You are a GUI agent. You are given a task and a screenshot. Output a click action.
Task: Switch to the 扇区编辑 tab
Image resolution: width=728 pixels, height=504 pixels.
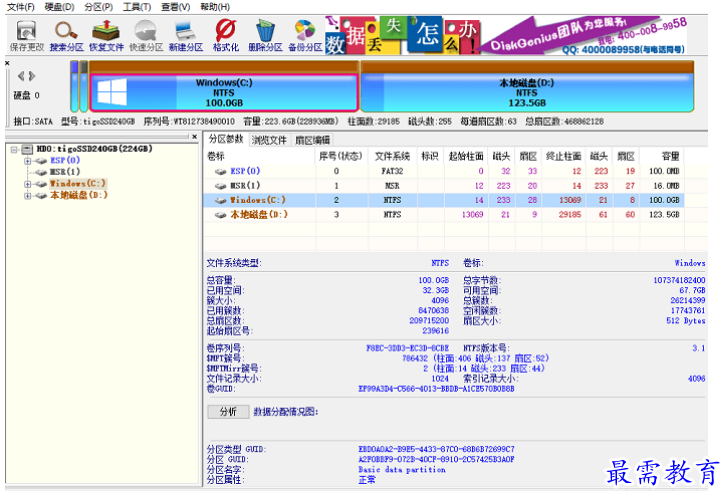coord(312,140)
